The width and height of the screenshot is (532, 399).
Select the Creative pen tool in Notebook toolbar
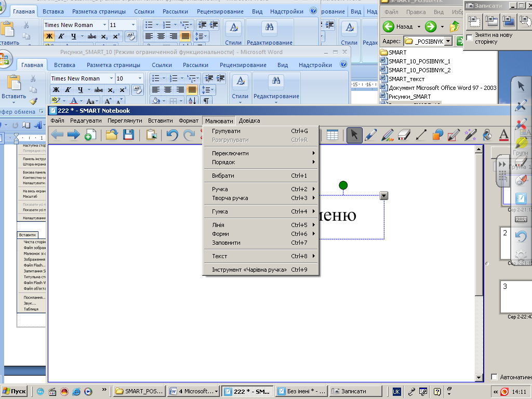pos(388,135)
